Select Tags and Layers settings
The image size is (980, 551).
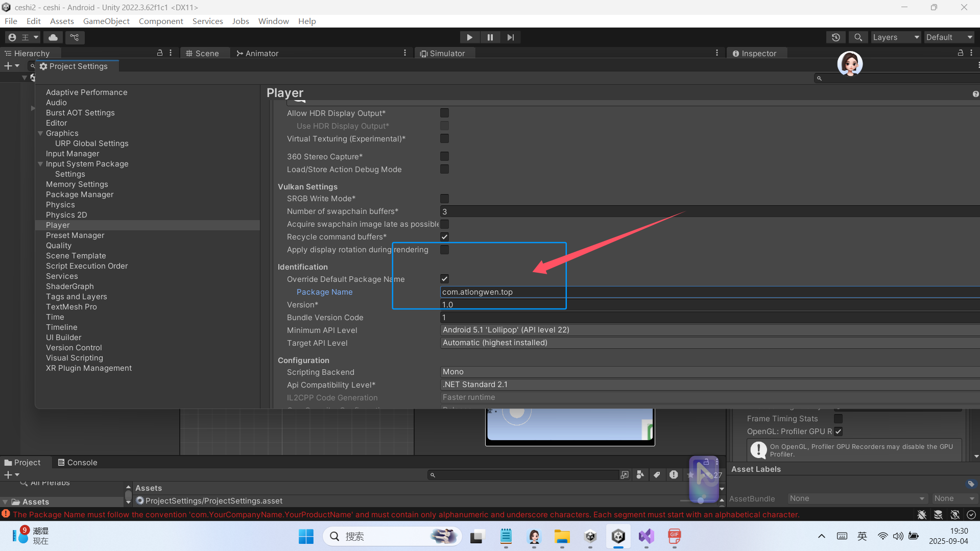(77, 297)
